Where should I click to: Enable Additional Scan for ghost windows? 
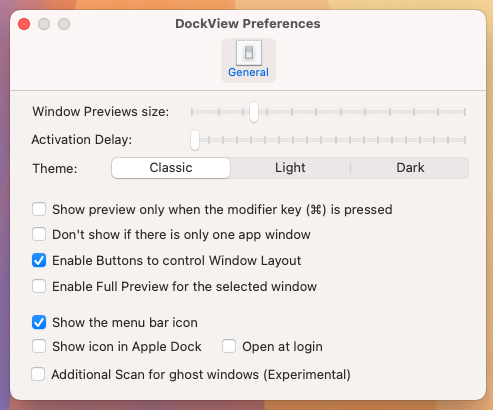38,374
